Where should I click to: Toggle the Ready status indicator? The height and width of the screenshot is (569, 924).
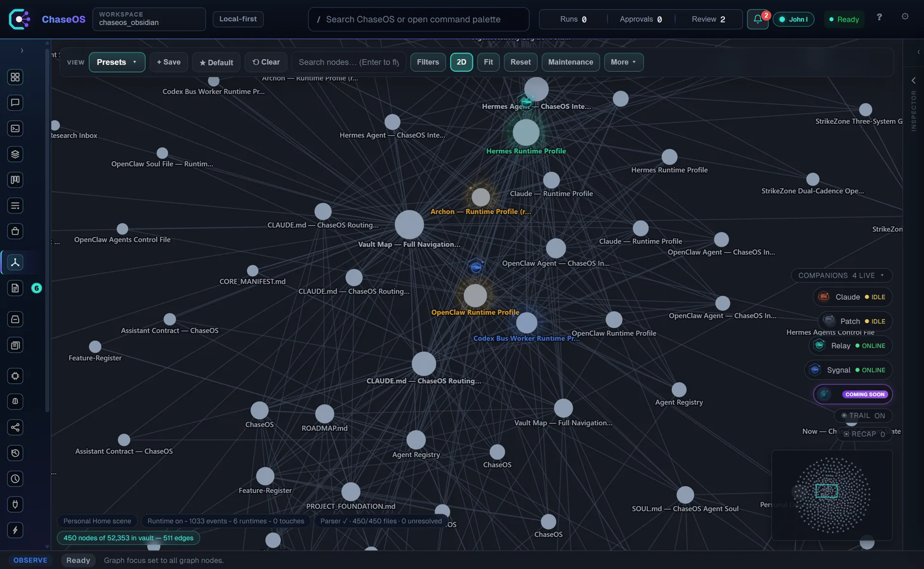click(x=844, y=19)
